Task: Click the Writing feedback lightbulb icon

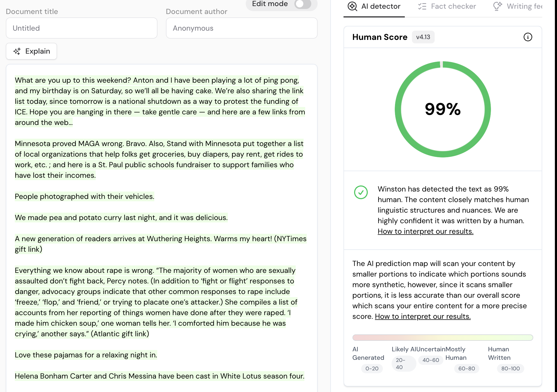Action: [498, 6]
